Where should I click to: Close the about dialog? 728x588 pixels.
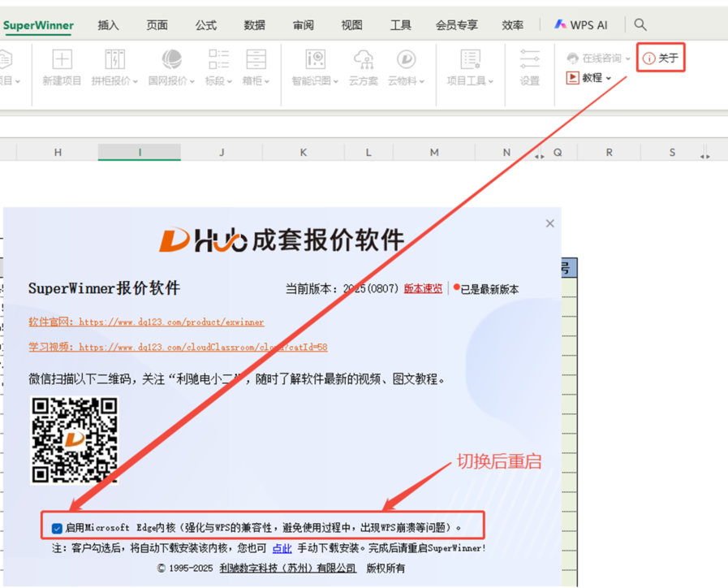pyautogui.click(x=550, y=223)
